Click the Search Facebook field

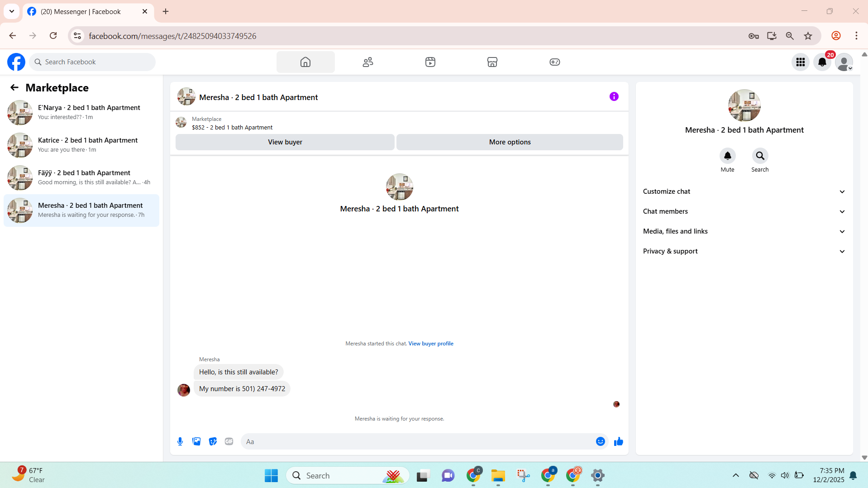pos(92,62)
